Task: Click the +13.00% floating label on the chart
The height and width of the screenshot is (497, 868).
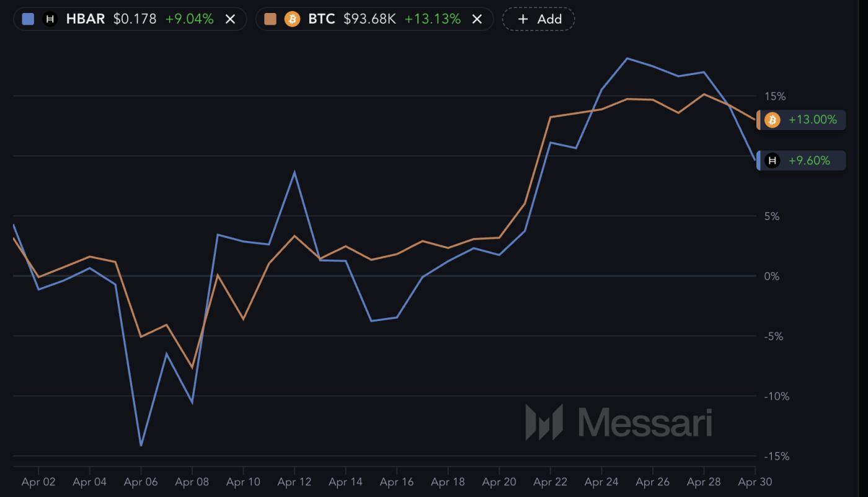Action: coord(813,120)
